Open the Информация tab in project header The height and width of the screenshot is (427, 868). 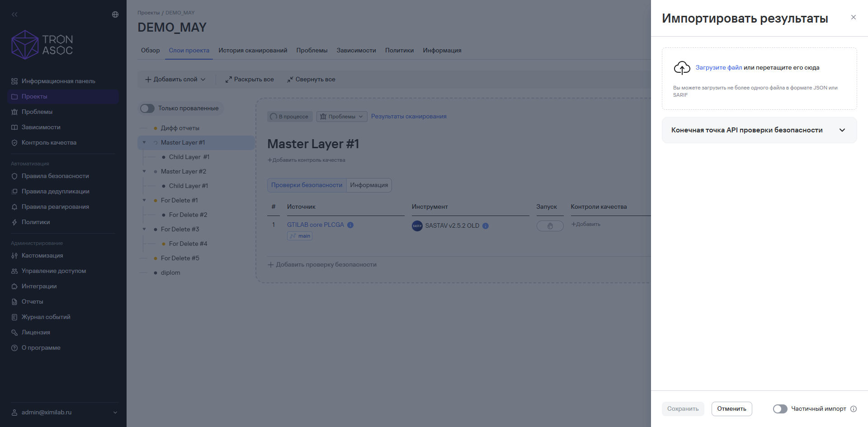(442, 50)
